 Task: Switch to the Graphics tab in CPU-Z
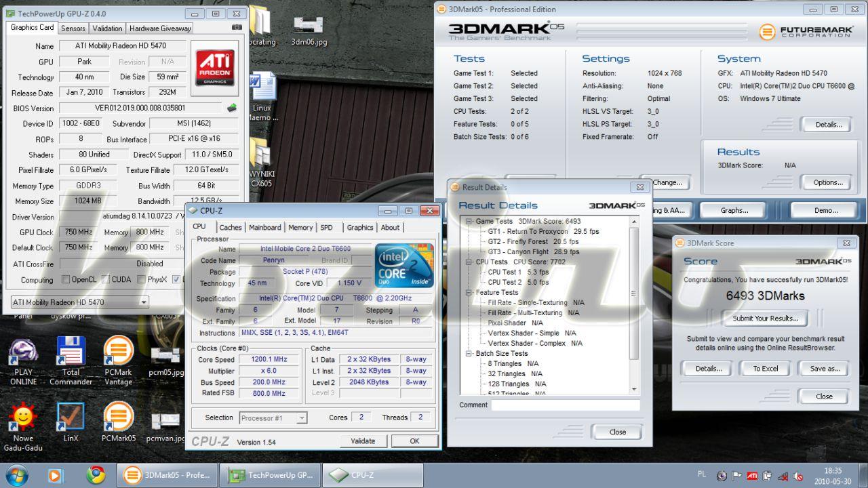(x=360, y=228)
